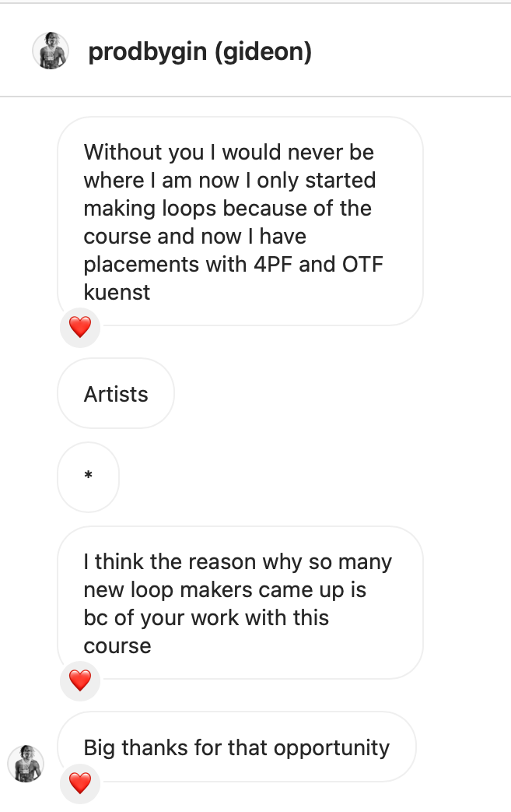The width and height of the screenshot is (511, 812).
Task: Click heart reaction under the 4PF placements message
Action: (80, 327)
